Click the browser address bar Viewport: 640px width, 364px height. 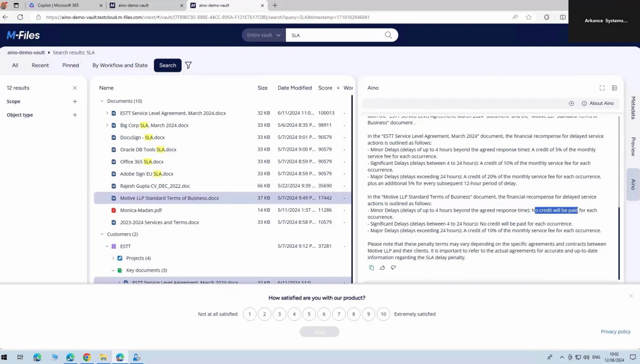pyautogui.click(x=275, y=17)
